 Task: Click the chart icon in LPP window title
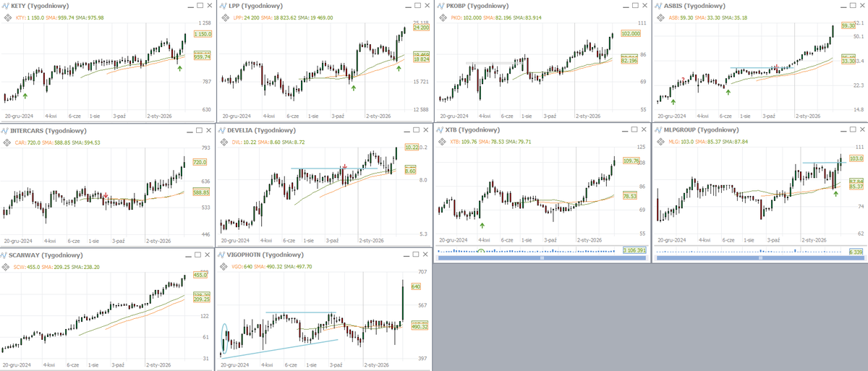(x=222, y=7)
